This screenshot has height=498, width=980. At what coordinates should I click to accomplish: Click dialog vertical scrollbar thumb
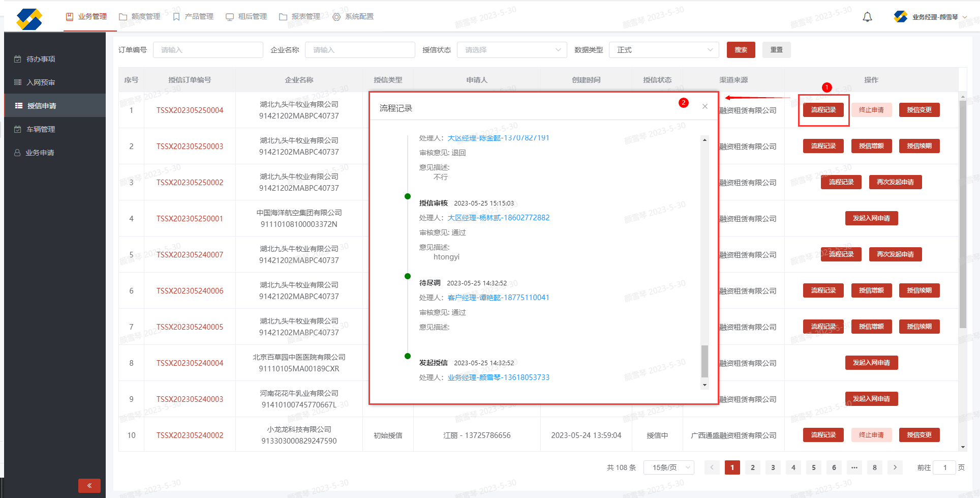coord(705,361)
